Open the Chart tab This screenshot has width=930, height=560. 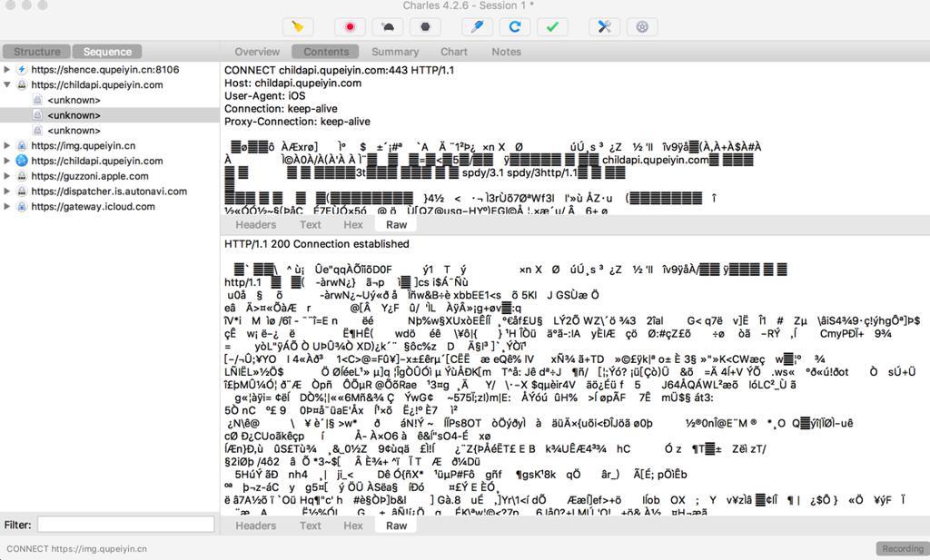454,52
